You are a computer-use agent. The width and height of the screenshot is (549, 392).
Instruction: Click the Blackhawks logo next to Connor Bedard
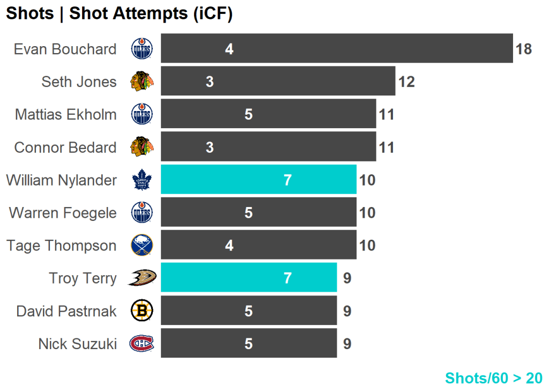(x=142, y=147)
